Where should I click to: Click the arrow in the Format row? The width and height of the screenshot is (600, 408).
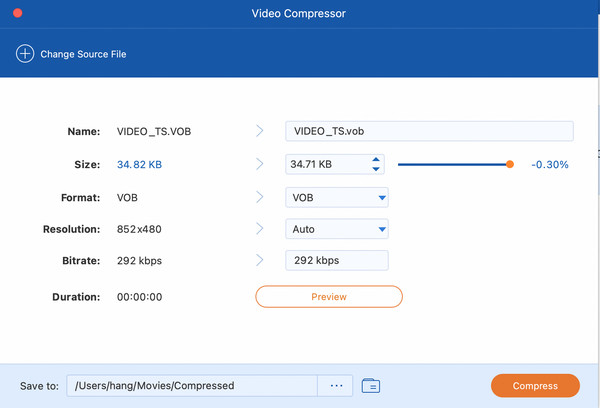point(260,197)
